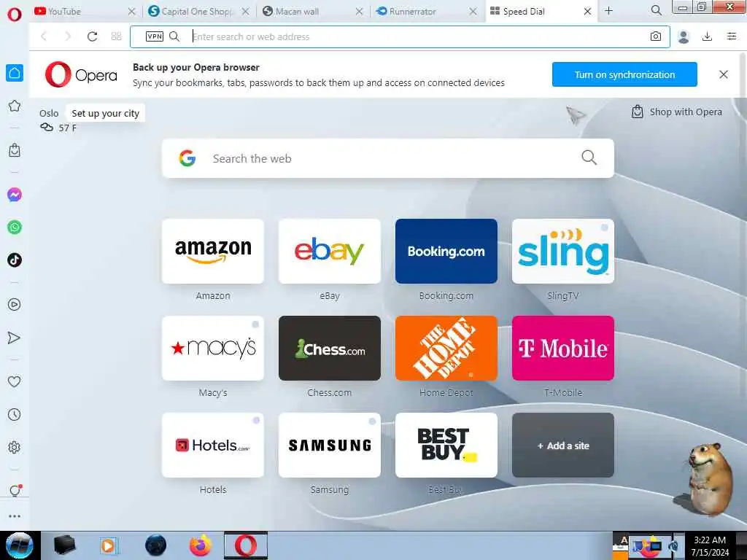Image resolution: width=747 pixels, height=560 pixels.
Task: Open the downloads icon
Action: (x=708, y=36)
